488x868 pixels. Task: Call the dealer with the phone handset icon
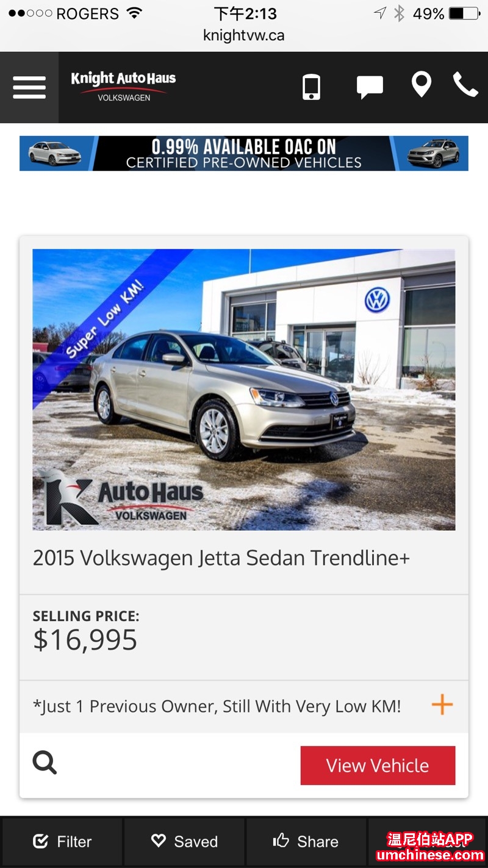(x=465, y=85)
